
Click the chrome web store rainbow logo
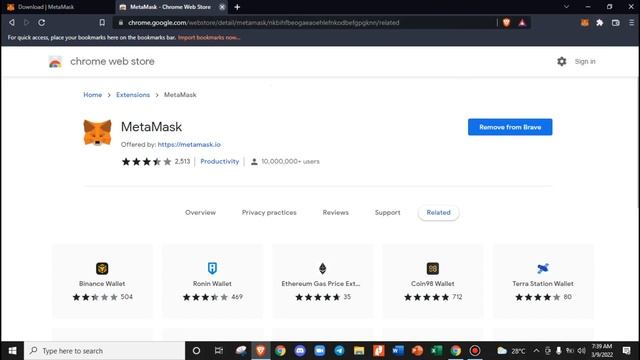coord(55,62)
